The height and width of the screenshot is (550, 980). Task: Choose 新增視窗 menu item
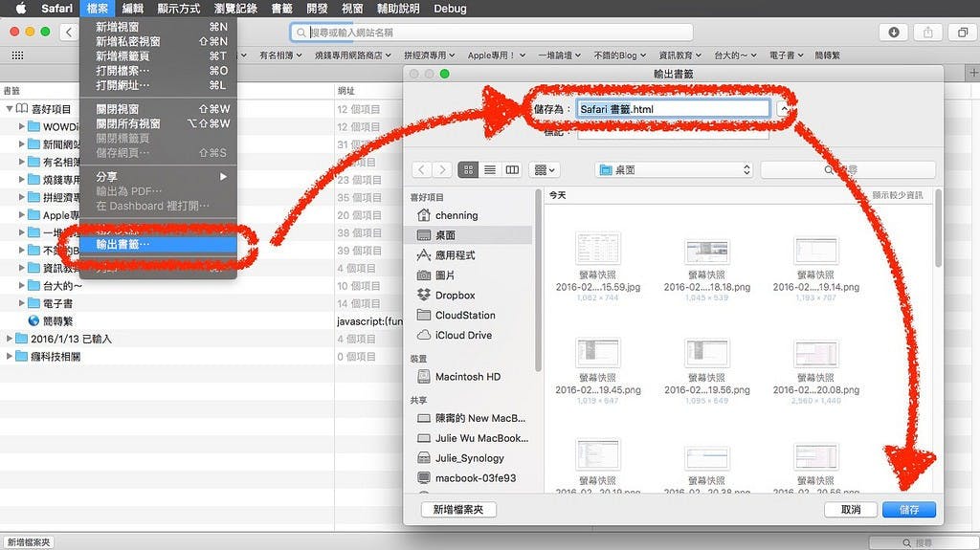coord(158,27)
